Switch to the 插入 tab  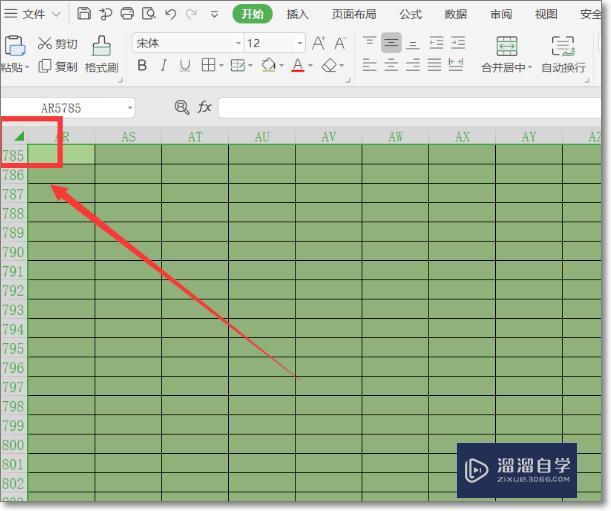click(x=298, y=14)
